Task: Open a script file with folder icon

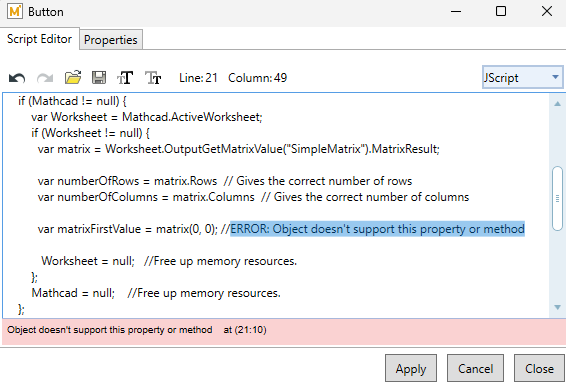Action: click(x=73, y=78)
